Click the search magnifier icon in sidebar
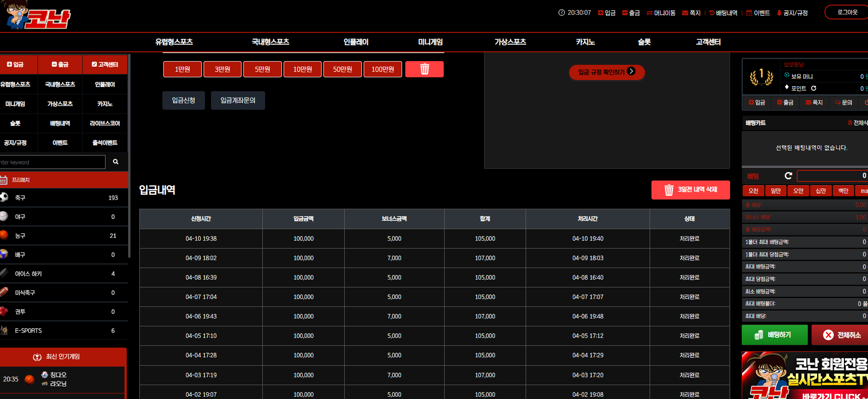The image size is (868, 399). point(116,162)
